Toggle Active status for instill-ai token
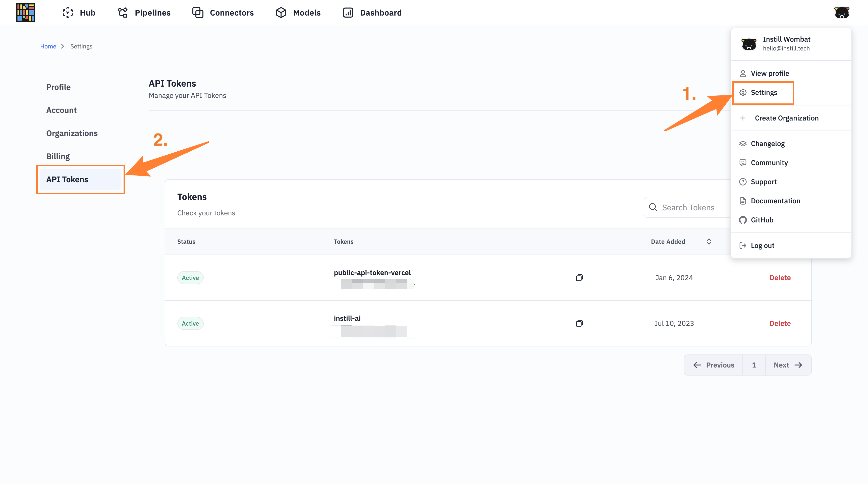Viewport: 868px width, 484px height. 190,323
